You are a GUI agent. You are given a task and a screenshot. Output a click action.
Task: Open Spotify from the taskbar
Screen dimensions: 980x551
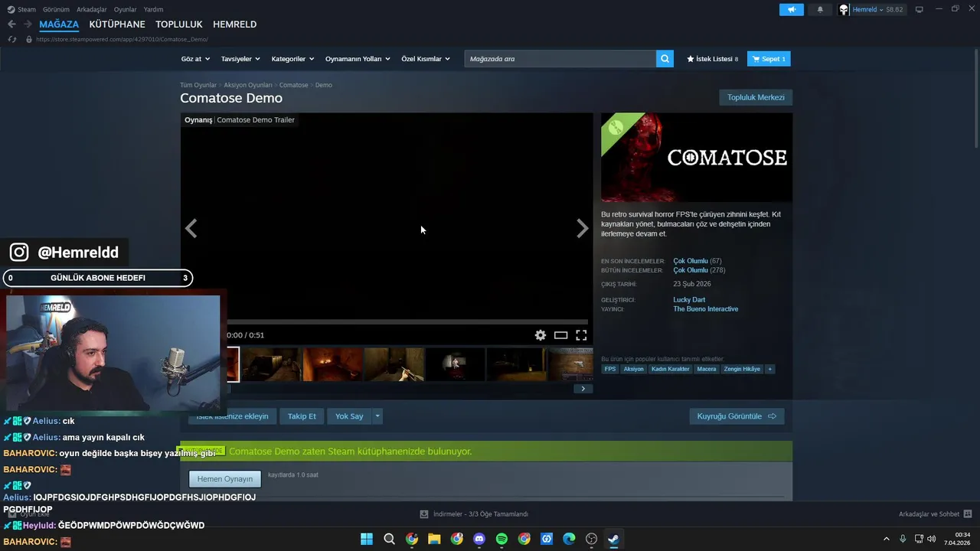[x=501, y=539]
